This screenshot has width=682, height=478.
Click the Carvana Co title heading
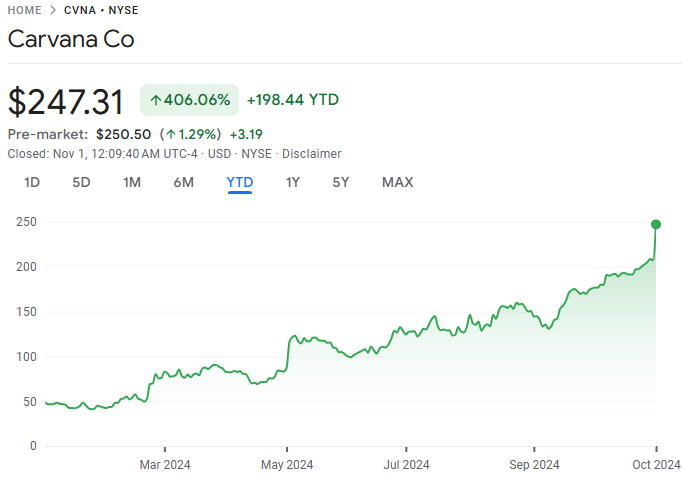pyautogui.click(x=71, y=39)
